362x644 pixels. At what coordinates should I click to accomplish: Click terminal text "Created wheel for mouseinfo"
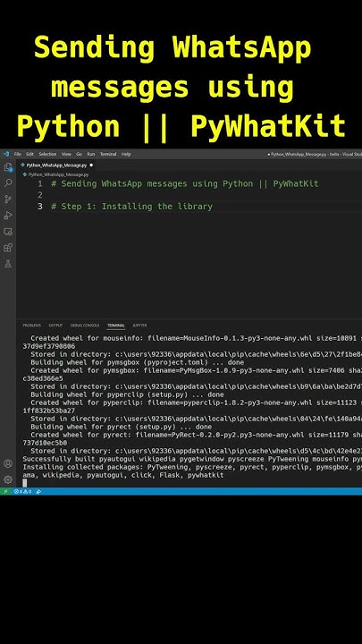tap(86, 338)
